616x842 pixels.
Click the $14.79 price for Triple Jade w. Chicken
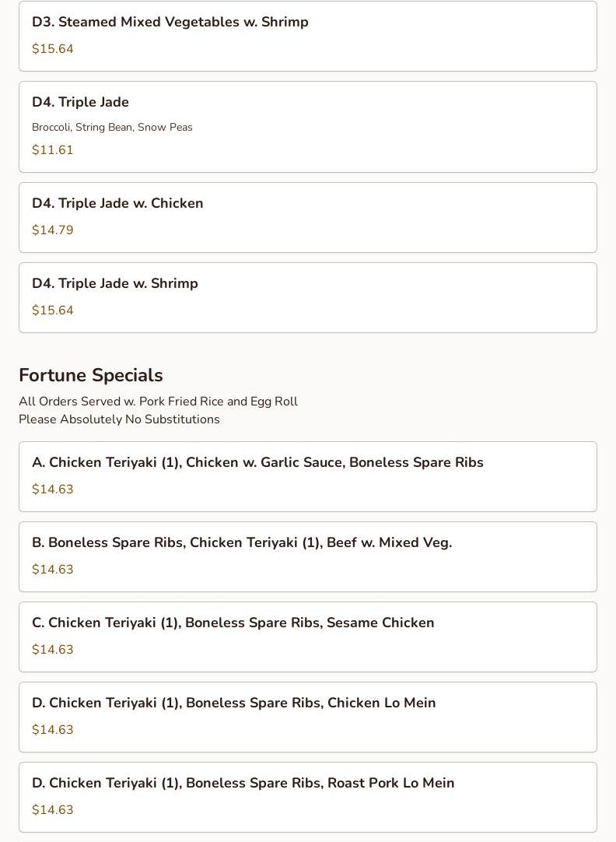pyautogui.click(x=53, y=230)
